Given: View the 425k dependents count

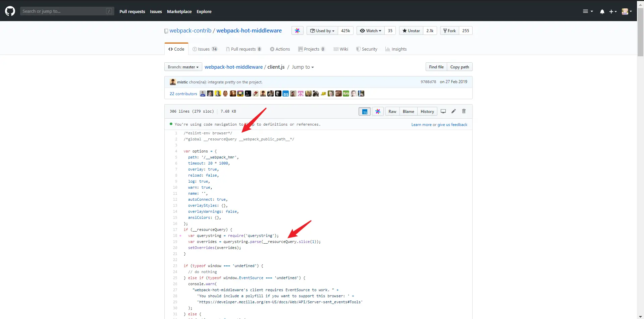Looking at the screenshot, I should click(x=345, y=30).
